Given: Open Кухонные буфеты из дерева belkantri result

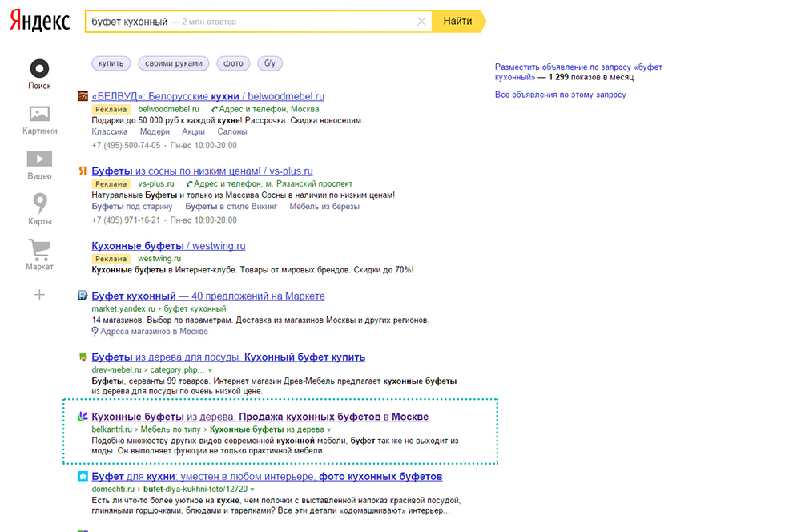Looking at the screenshot, I should [x=260, y=417].
